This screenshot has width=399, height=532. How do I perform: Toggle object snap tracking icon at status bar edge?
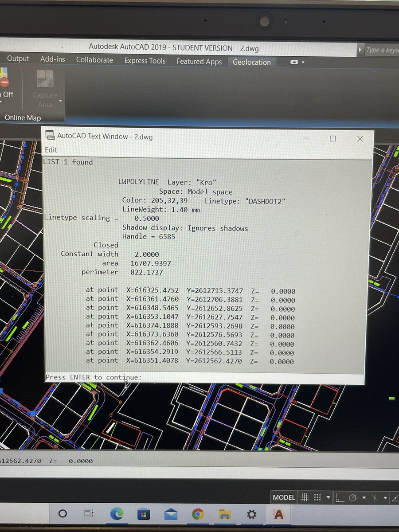[x=395, y=498]
